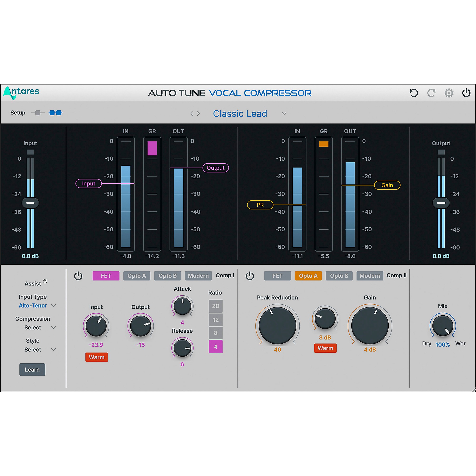This screenshot has height=476, width=476.
Task: Click the Comp I Input knob
Action: coord(96,326)
